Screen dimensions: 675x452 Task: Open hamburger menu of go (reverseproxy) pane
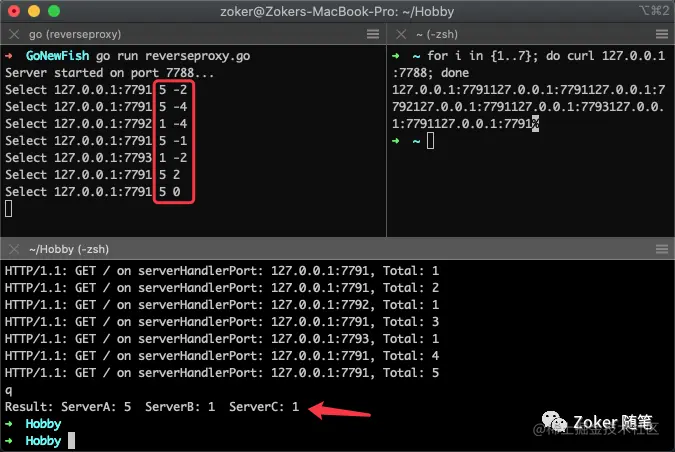point(373,34)
